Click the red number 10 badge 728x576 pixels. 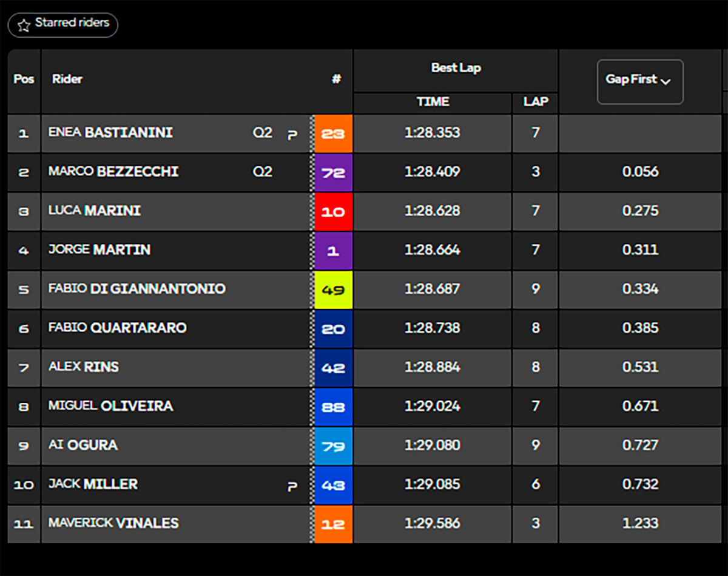click(333, 211)
